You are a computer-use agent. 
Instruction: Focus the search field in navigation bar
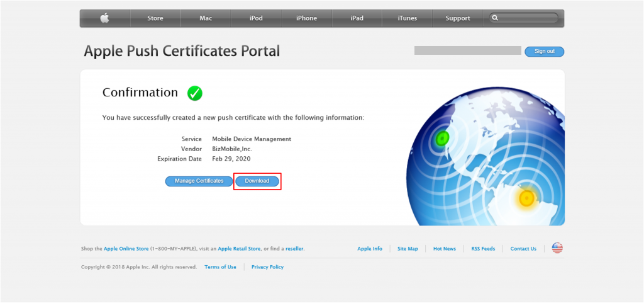point(525,18)
